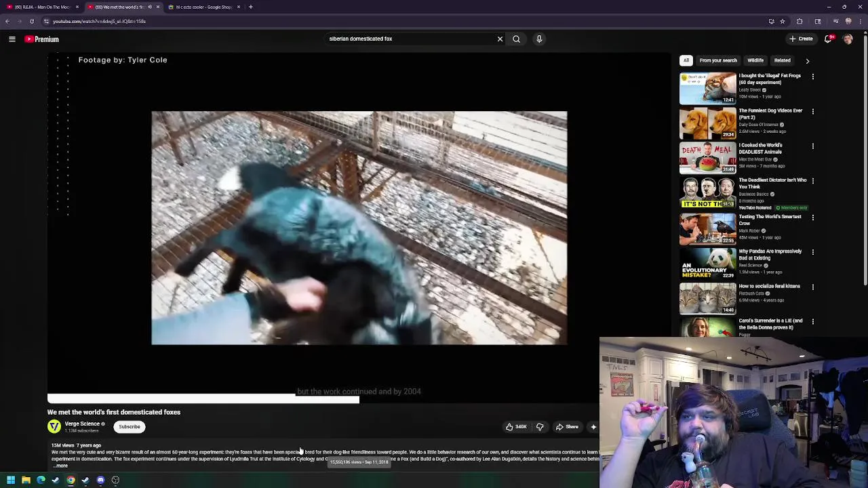The image size is (868, 488).
Task: Close the R.E.M. browser tab
Action: click(77, 7)
